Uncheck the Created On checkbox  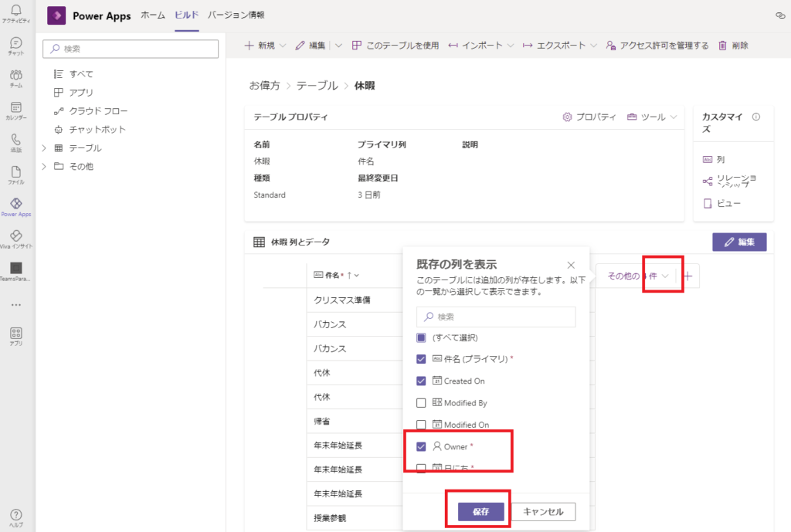coord(421,381)
